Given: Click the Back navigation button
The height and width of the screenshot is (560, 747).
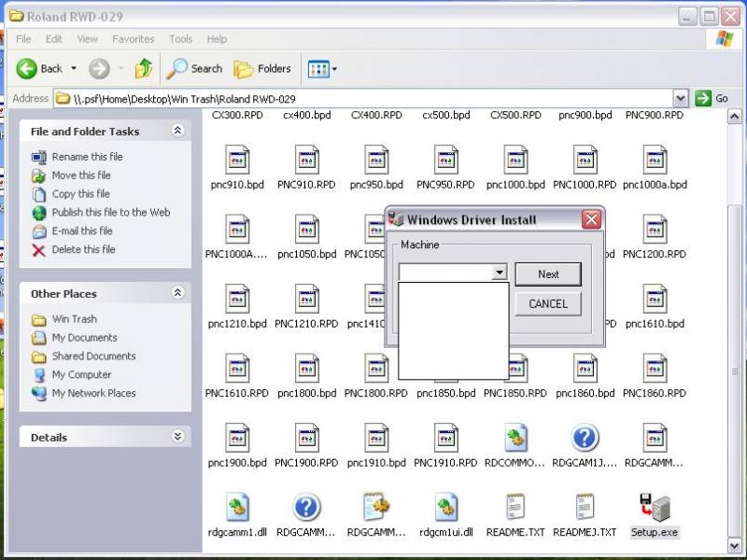Looking at the screenshot, I should point(40,69).
